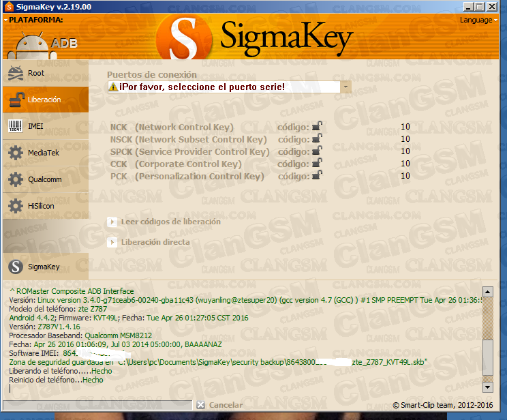Click the MediaTek gear icon

pos(16,153)
